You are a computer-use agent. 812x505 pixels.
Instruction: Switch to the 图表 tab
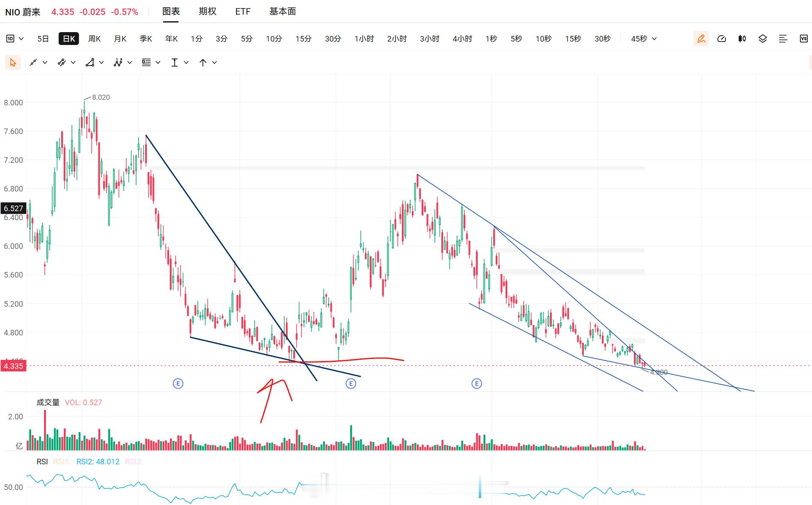tap(171, 12)
